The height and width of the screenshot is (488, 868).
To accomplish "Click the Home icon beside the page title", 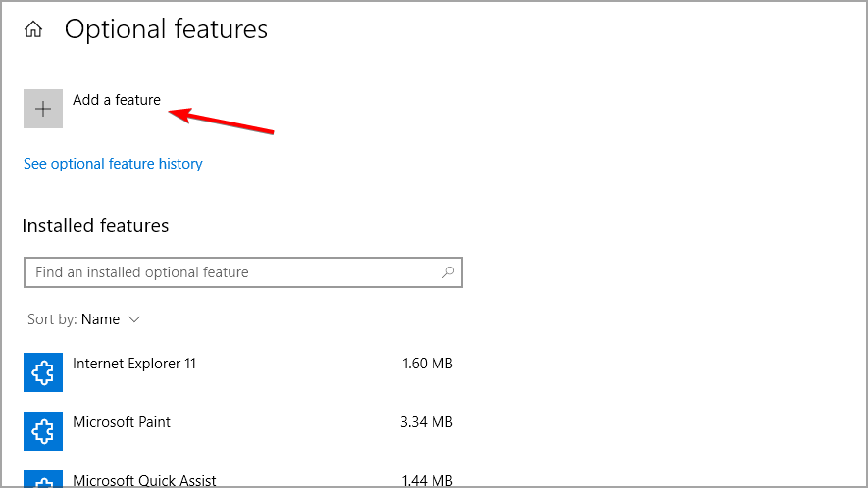I will pos(33,30).
